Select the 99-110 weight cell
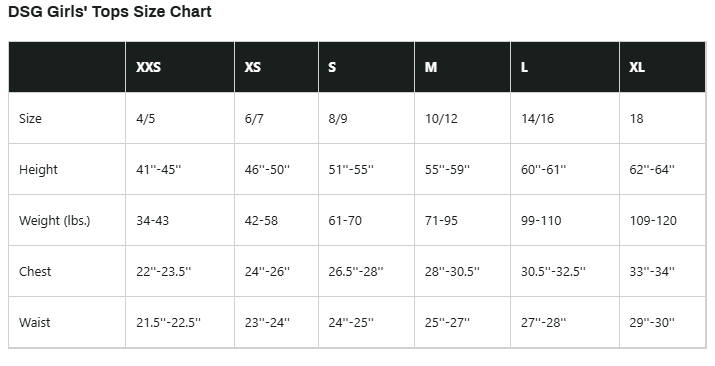The height and width of the screenshot is (366, 715). 541,221
